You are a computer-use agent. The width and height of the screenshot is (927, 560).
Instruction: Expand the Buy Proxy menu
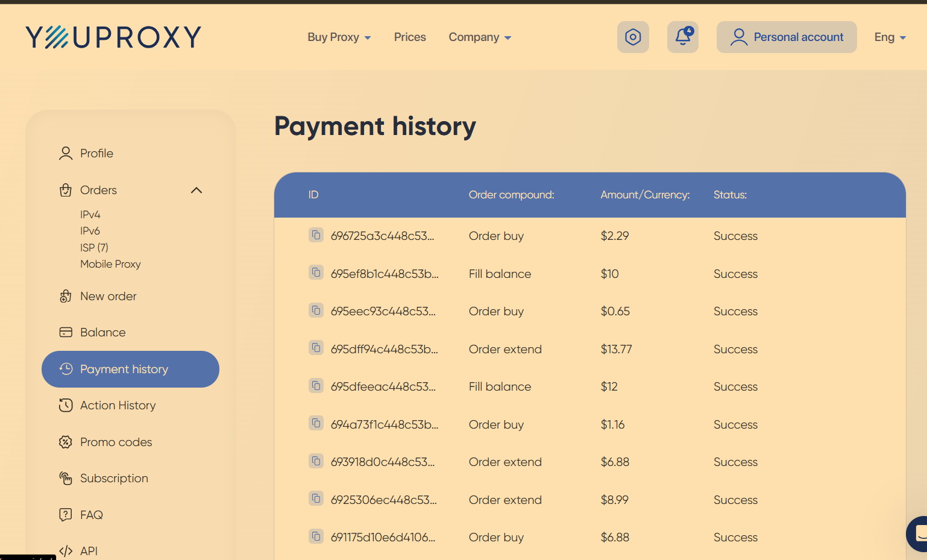(339, 37)
